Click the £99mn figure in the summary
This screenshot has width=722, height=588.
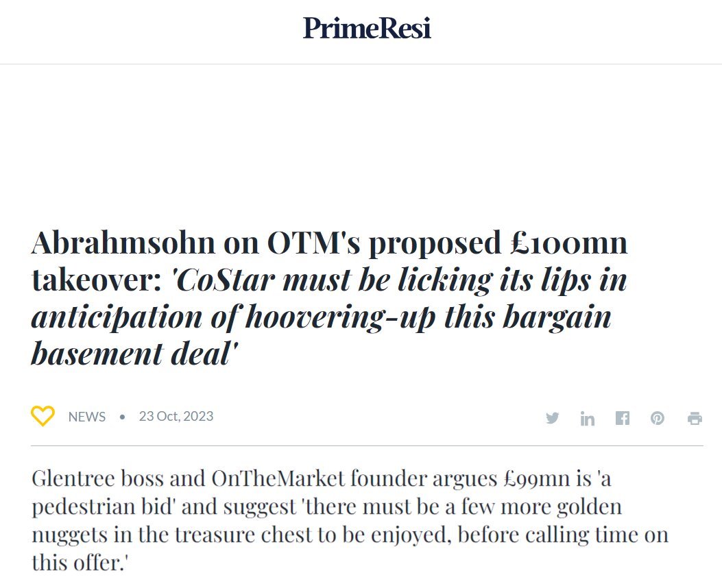point(536,479)
